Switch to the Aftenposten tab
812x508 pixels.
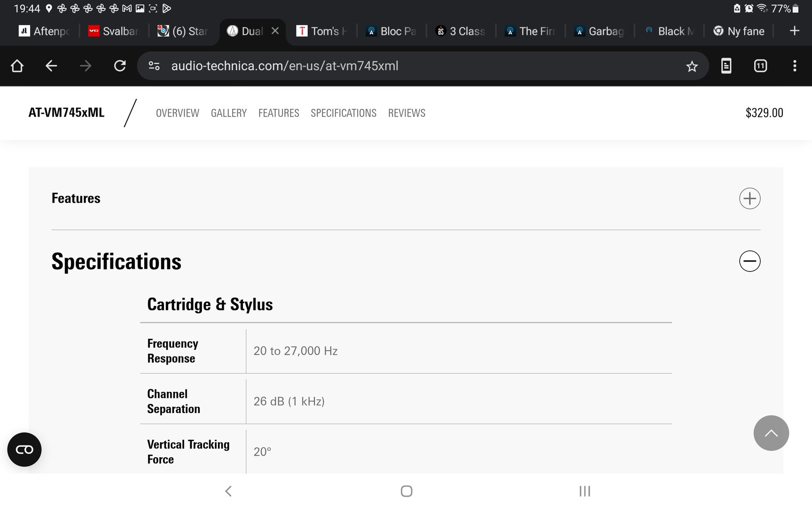point(44,32)
